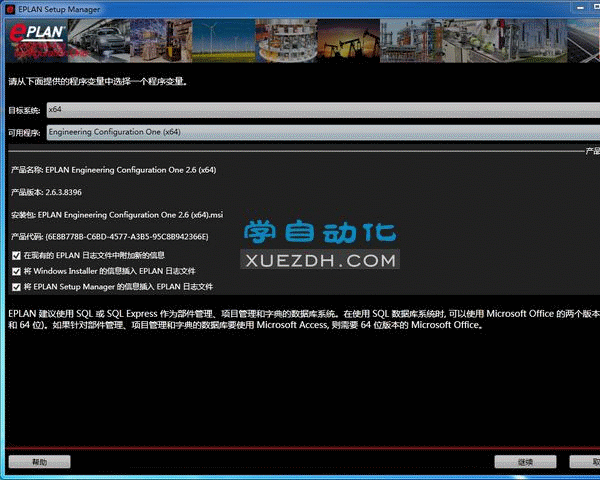The width and height of the screenshot is (600, 480).
Task: Click the instruction text 请从下面提供的程序变量中选择
Action: pyautogui.click(x=98, y=82)
